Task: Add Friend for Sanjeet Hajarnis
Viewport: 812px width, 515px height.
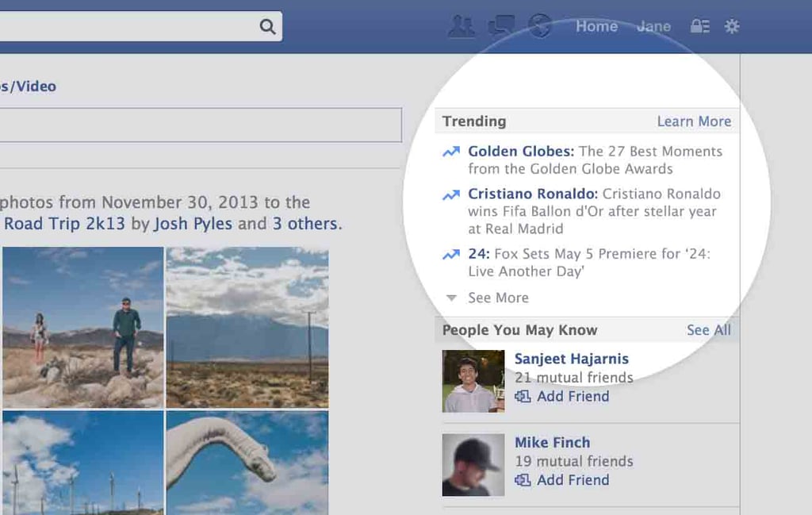Action: [x=573, y=396]
